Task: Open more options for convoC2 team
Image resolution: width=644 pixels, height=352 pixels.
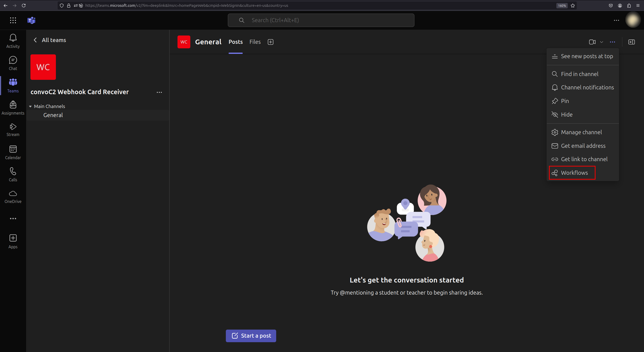Action: 159,92
